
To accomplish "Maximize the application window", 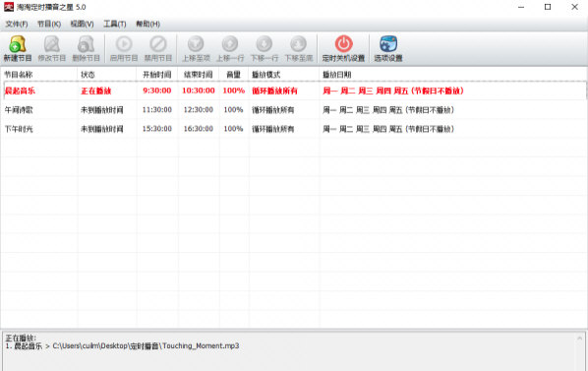I will (548, 7).
